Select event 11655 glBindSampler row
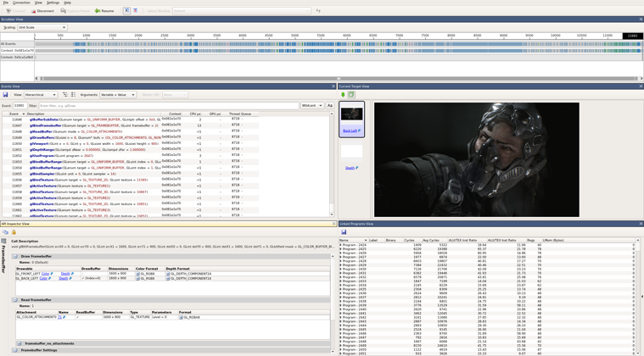The height and width of the screenshot is (356, 644). coord(131,174)
